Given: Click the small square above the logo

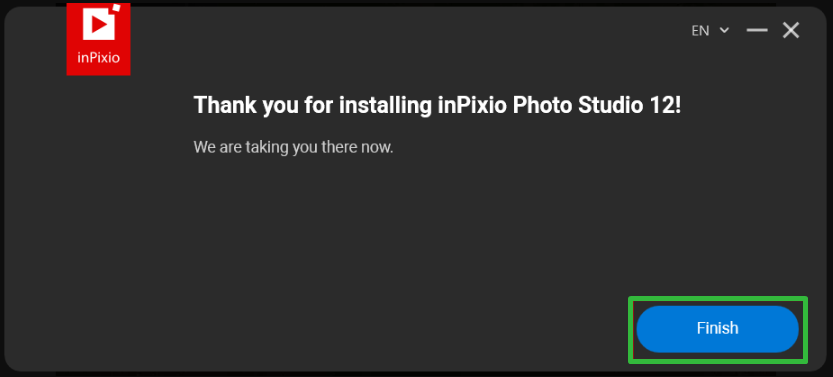Looking at the screenshot, I should coord(117,7).
